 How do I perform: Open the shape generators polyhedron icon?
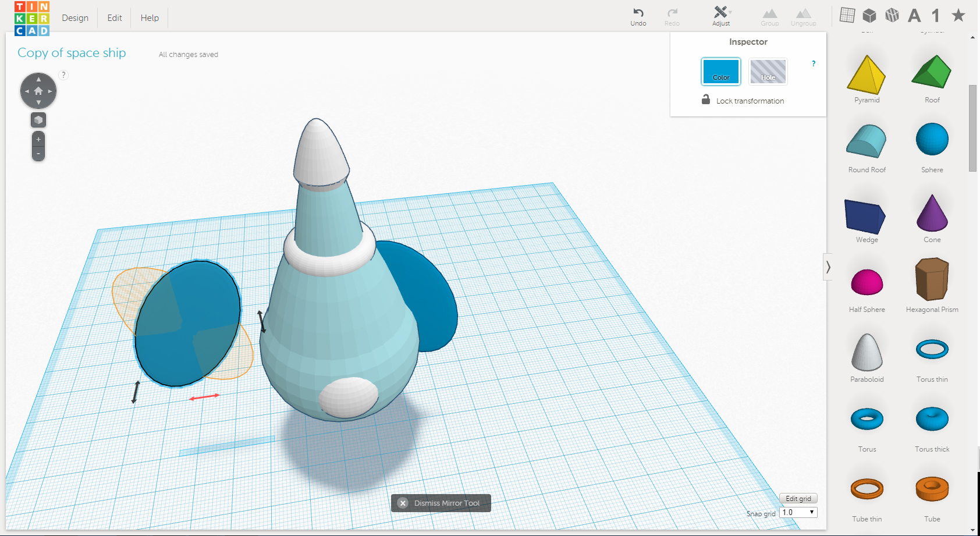[x=892, y=15]
